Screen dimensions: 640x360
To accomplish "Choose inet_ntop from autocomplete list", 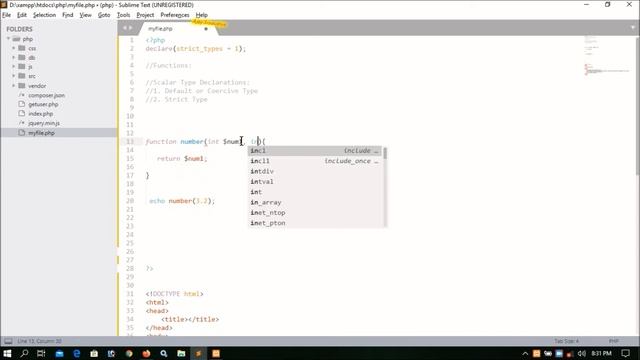I will coord(315,213).
